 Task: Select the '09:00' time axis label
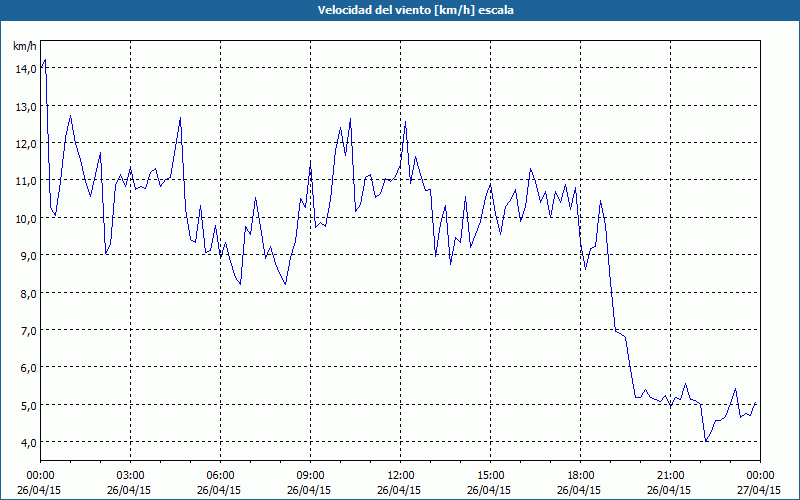tap(310, 476)
